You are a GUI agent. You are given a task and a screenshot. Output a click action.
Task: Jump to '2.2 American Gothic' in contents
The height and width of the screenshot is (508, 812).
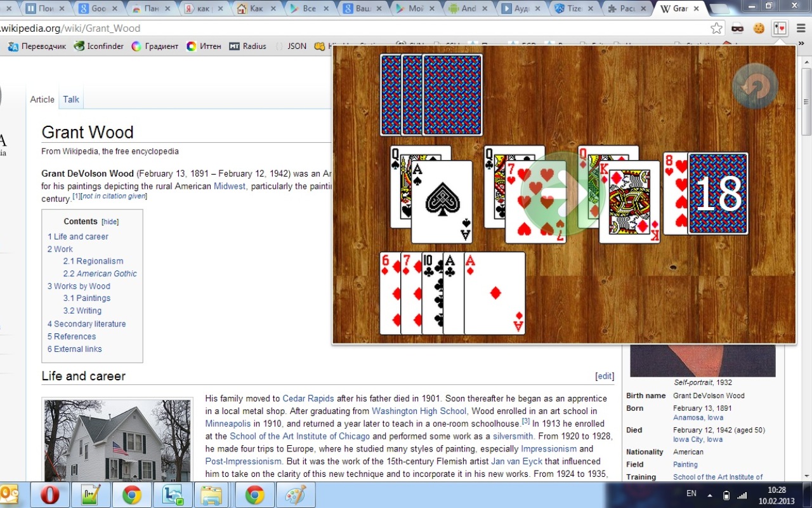(x=100, y=274)
